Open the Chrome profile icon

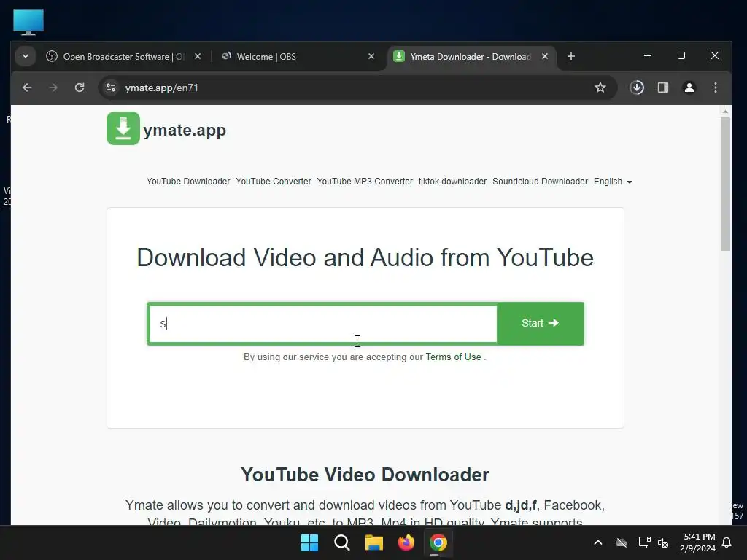[689, 87]
